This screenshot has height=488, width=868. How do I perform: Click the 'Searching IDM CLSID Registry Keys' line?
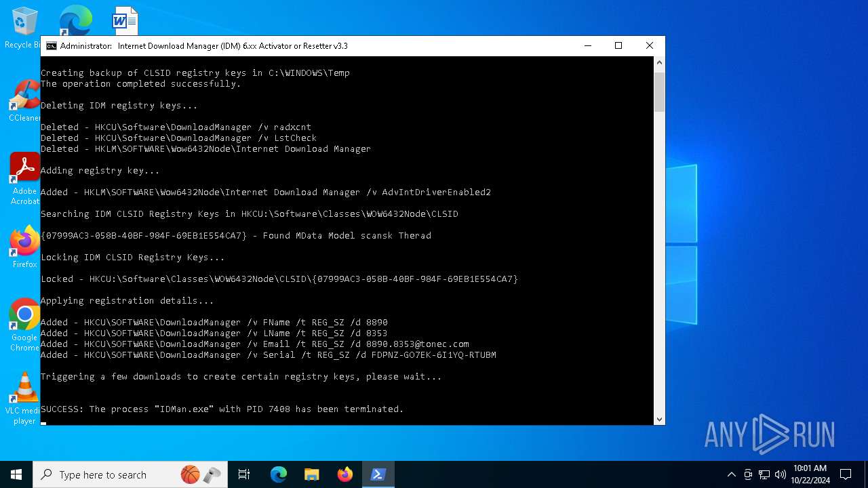point(249,213)
